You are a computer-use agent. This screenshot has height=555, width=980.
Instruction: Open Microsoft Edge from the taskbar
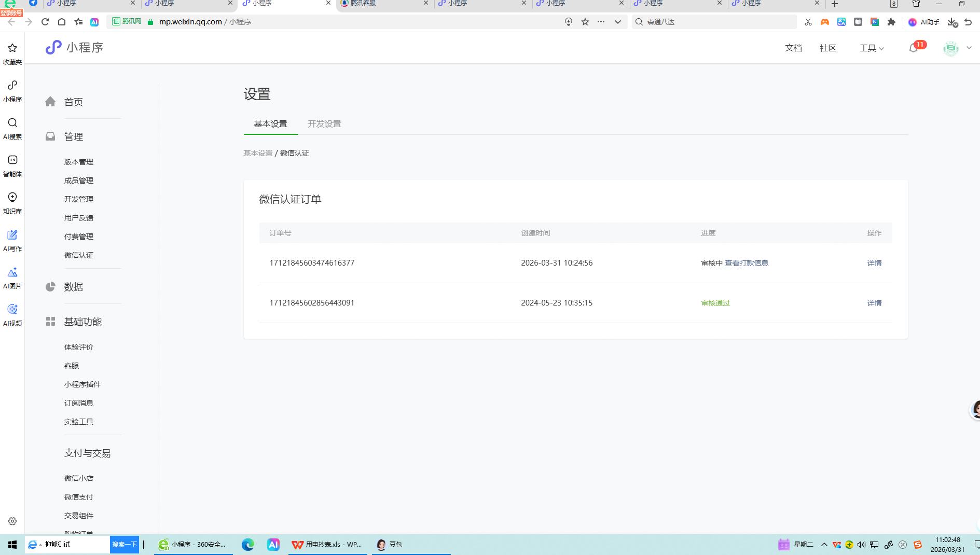click(248, 545)
